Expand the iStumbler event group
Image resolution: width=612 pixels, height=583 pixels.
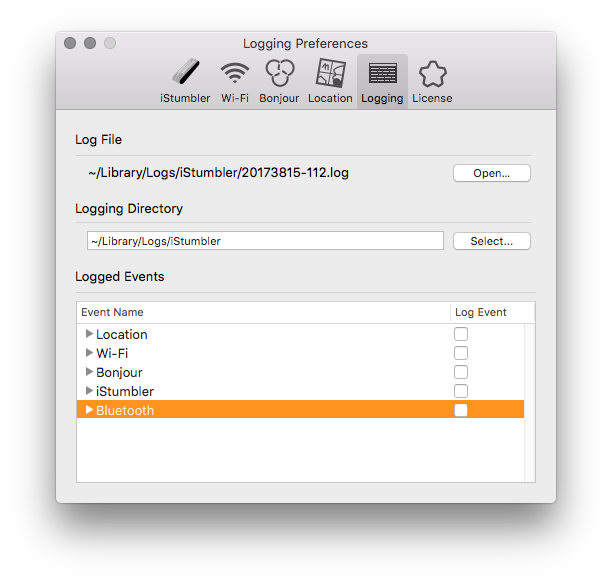click(x=89, y=390)
